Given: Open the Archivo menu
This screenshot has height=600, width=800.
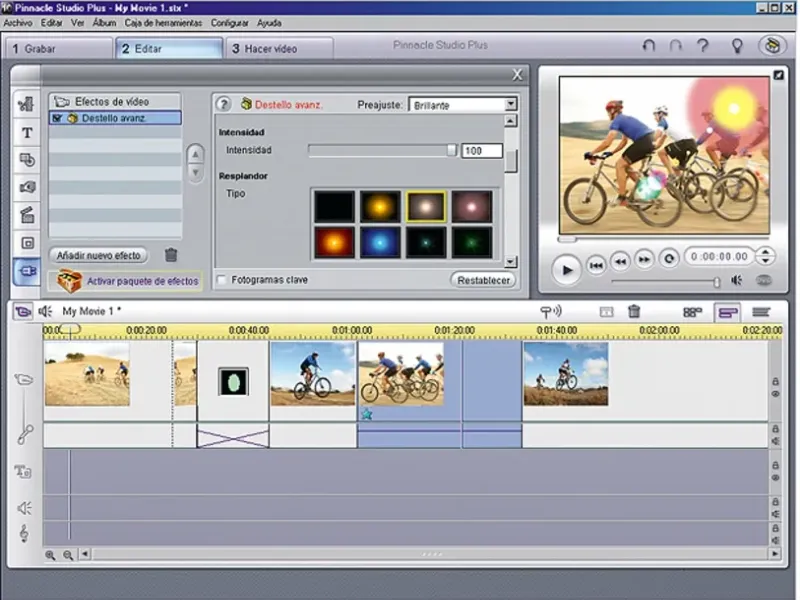Looking at the screenshot, I should pos(18,22).
